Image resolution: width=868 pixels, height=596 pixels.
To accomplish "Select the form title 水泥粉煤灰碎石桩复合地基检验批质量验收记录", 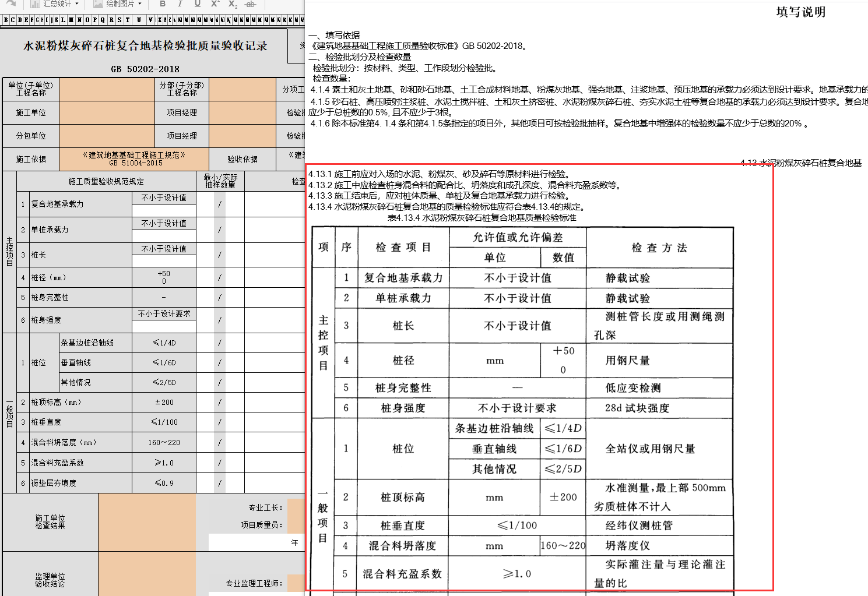I will click(145, 45).
